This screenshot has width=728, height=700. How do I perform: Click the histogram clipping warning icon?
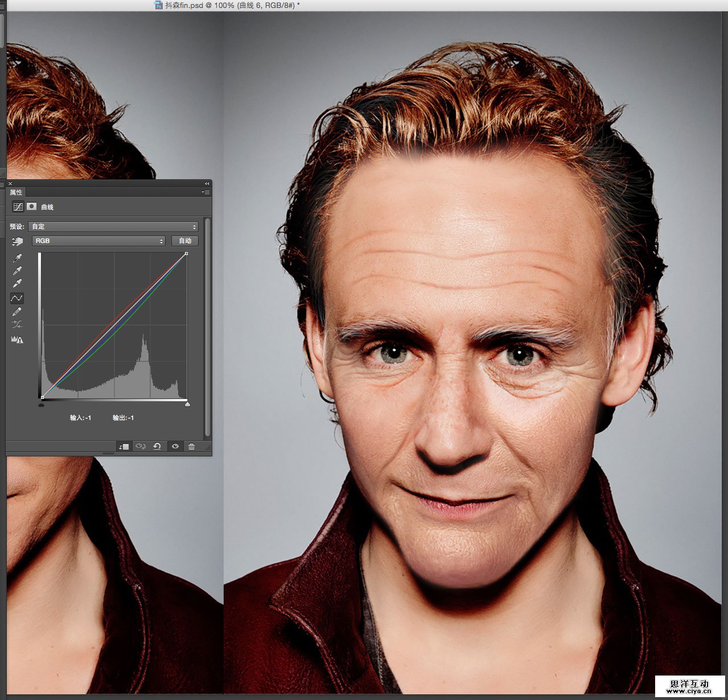(17, 340)
